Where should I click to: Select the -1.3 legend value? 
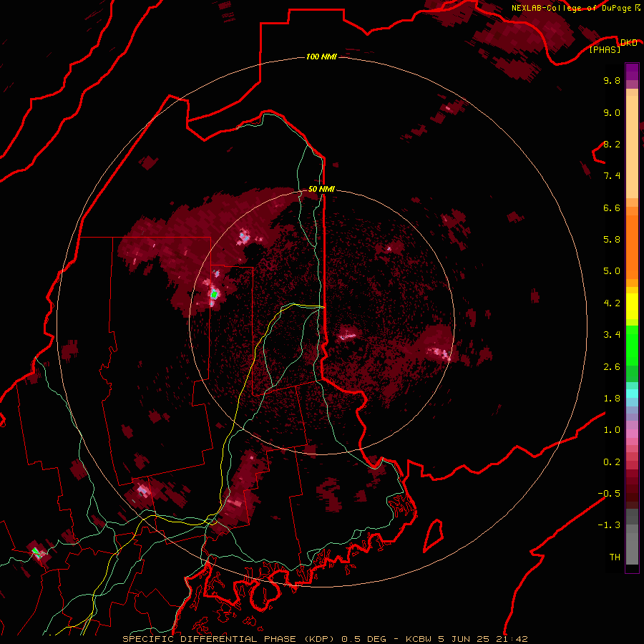pos(609,525)
